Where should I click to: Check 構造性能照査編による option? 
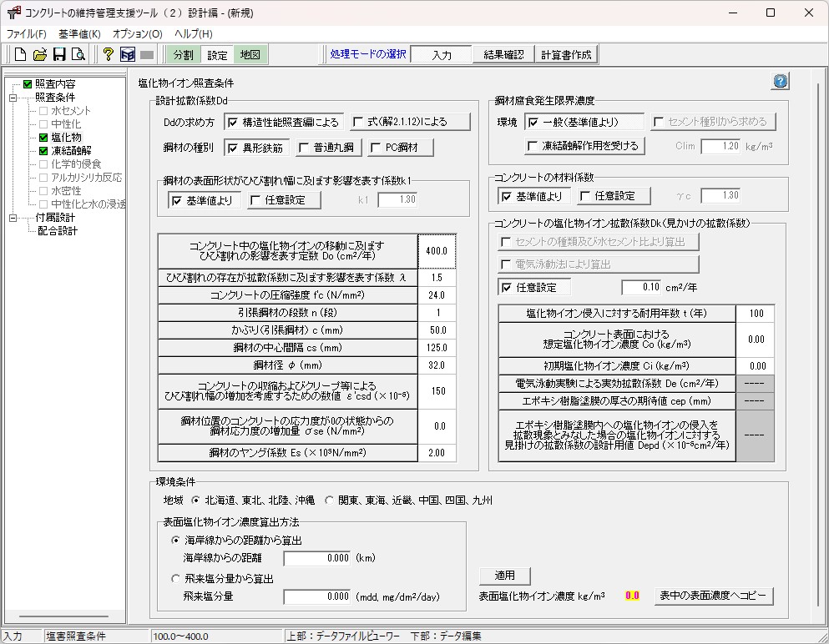tap(284, 122)
